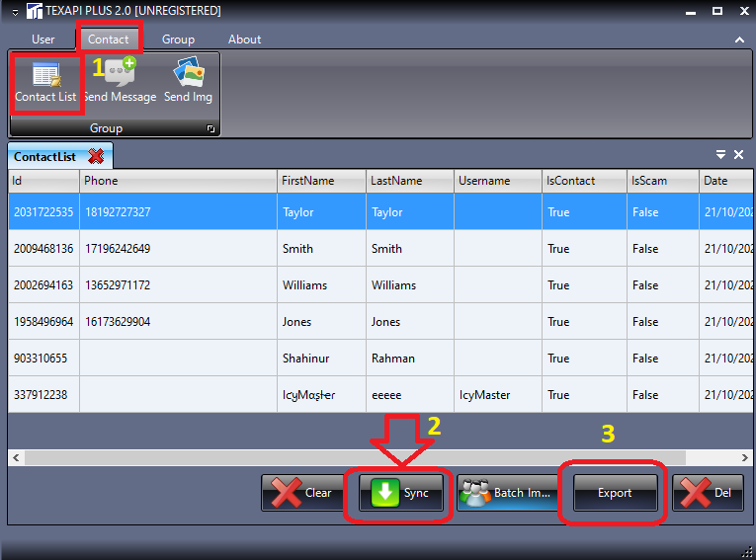Image resolution: width=756 pixels, height=560 pixels.
Task: Click the Clear button with red X
Action: click(302, 493)
